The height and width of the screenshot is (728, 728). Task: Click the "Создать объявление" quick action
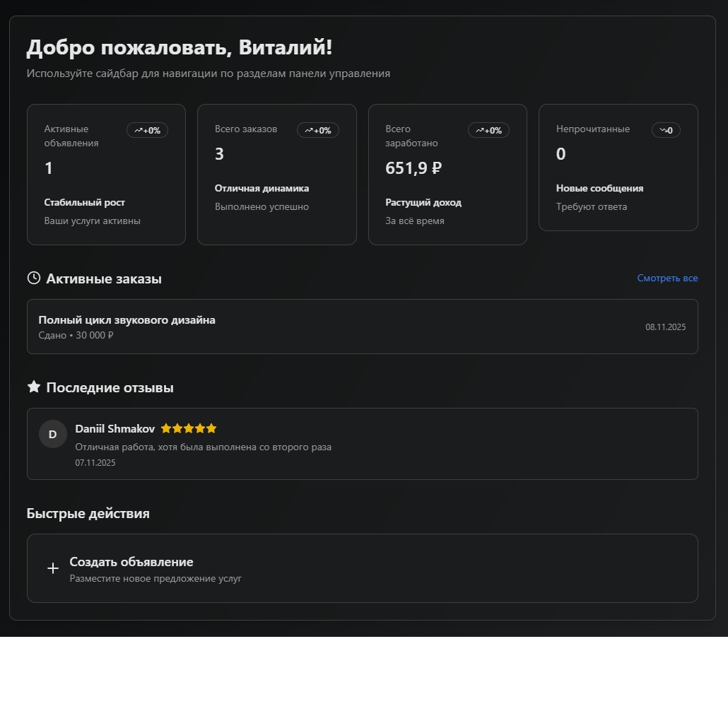pyautogui.click(x=362, y=568)
